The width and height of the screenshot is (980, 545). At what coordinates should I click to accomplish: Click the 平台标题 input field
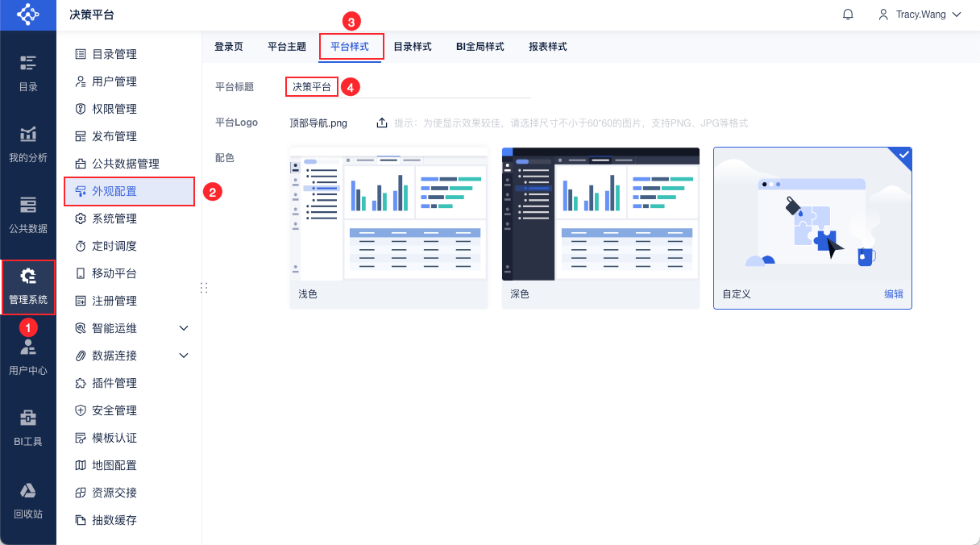(x=409, y=86)
